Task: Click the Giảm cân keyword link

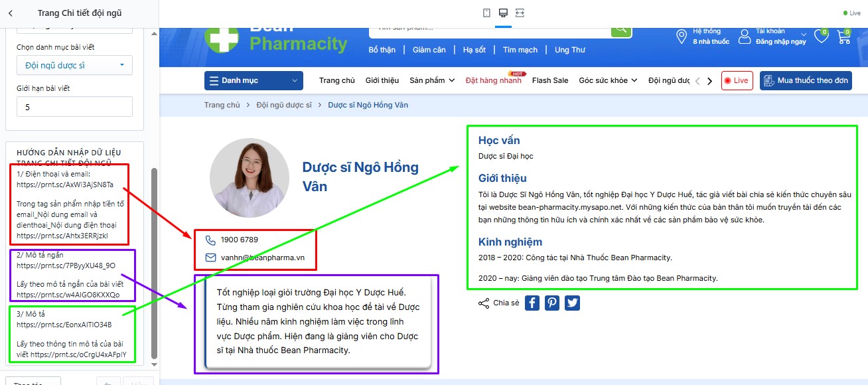Action: [429, 50]
